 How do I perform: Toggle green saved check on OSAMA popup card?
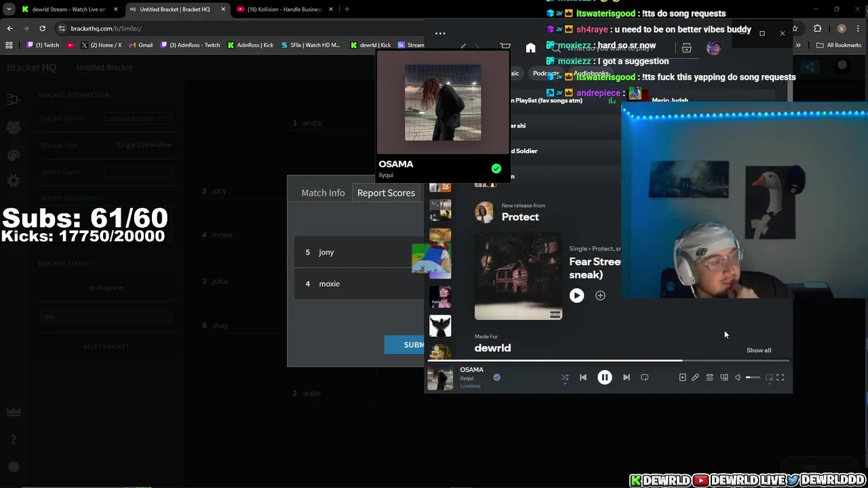pyautogui.click(x=496, y=168)
